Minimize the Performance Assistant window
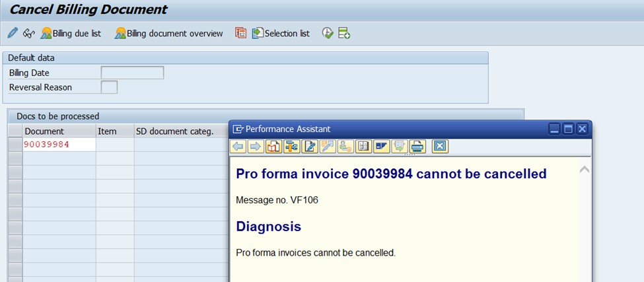This screenshot has height=282, width=644. tap(555, 129)
